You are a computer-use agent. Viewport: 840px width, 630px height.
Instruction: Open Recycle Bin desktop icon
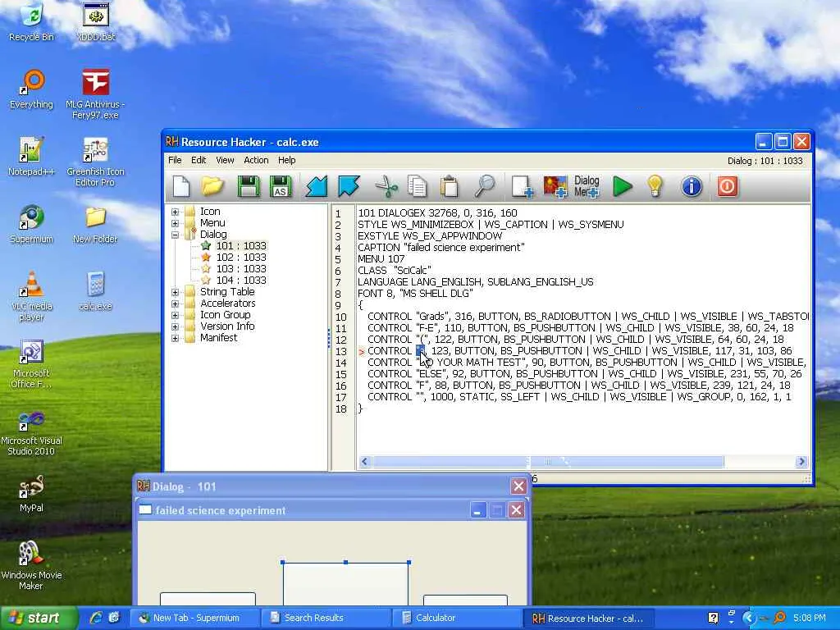click(x=32, y=22)
